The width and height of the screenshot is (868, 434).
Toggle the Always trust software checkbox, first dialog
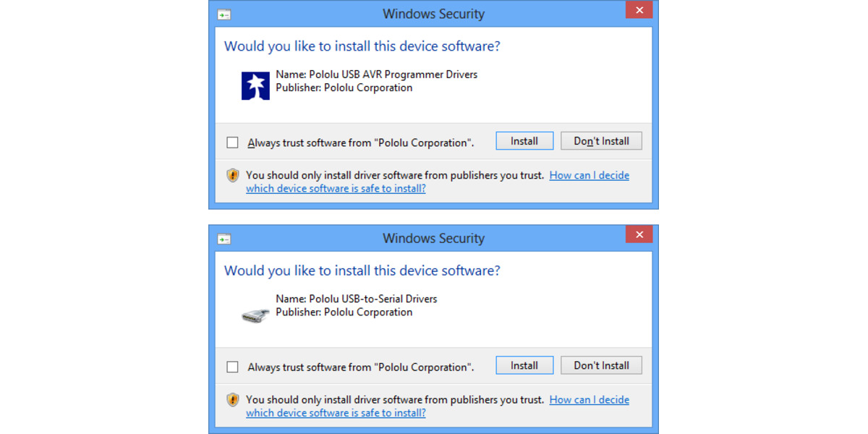(232, 142)
